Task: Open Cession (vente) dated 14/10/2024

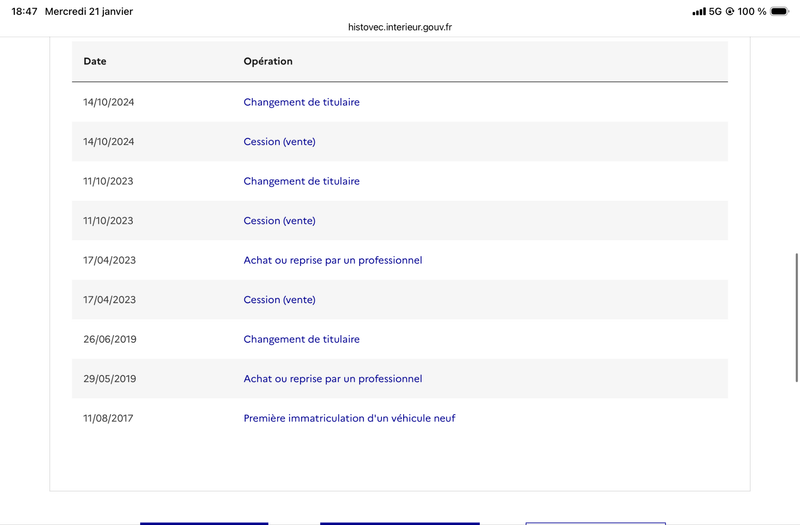Action: click(x=279, y=142)
